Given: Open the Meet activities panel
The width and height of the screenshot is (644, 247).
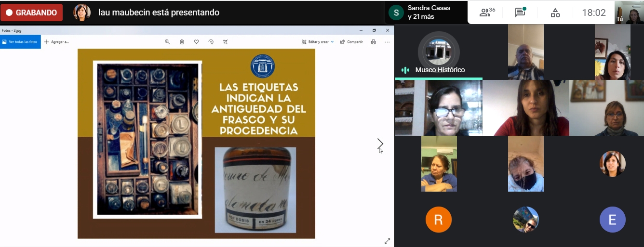Looking at the screenshot, I should click(555, 13).
